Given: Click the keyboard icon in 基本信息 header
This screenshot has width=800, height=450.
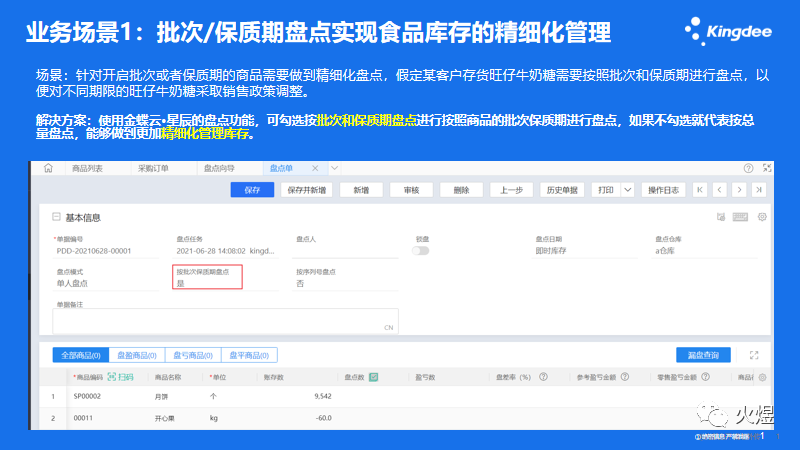Looking at the screenshot, I should tap(740, 217).
